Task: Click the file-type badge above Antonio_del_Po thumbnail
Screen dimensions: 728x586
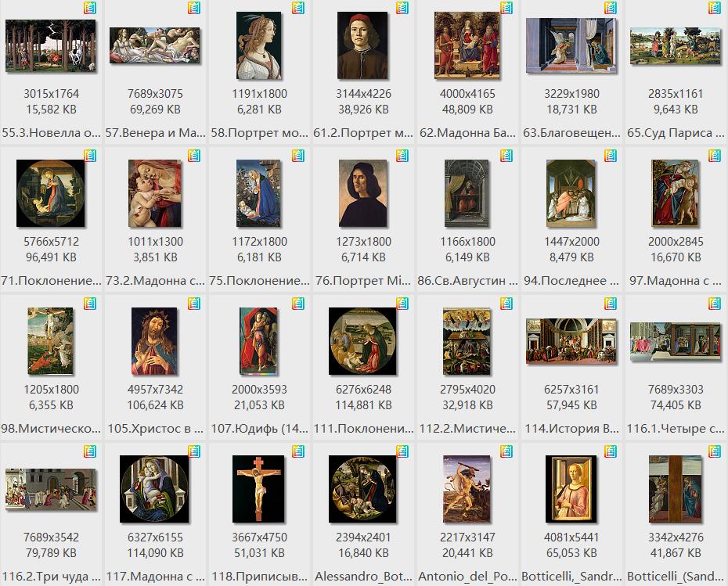Action: click(x=506, y=452)
